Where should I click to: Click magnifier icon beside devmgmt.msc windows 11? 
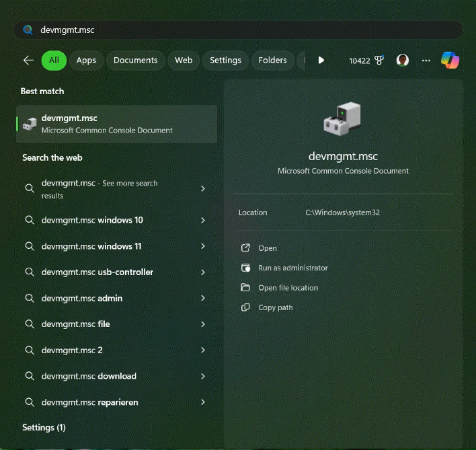click(30, 246)
